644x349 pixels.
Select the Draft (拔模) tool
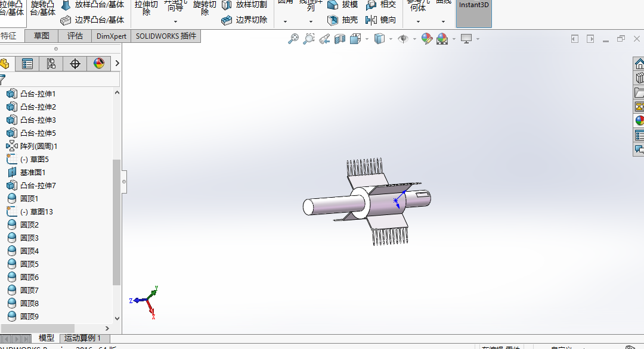coord(342,5)
